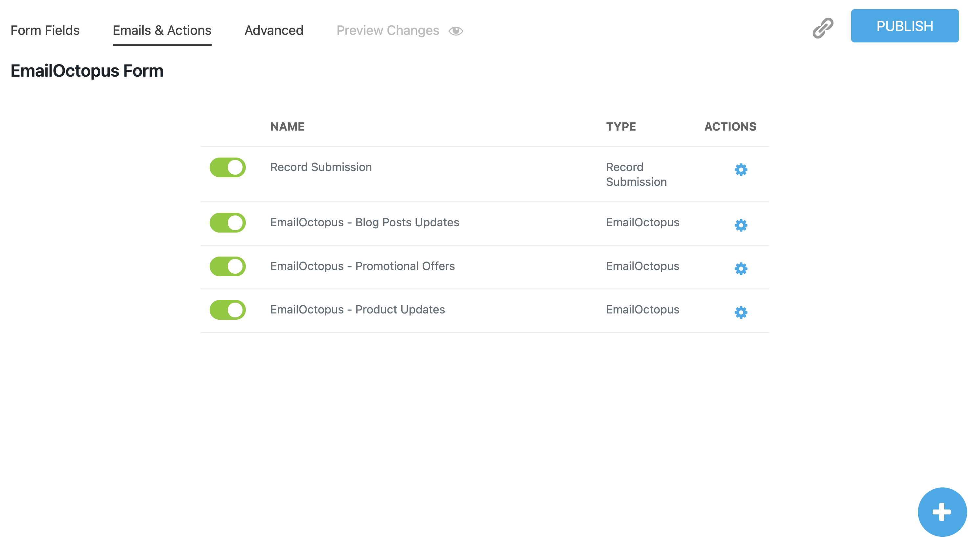Open settings gear for Product Updates
980x546 pixels.
pyautogui.click(x=741, y=312)
